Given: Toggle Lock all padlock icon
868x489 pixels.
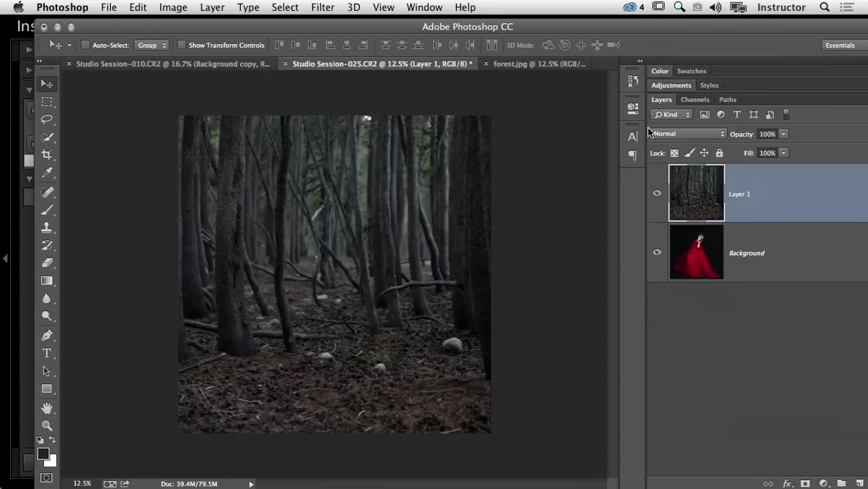Looking at the screenshot, I should pyautogui.click(x=719, y=153).
